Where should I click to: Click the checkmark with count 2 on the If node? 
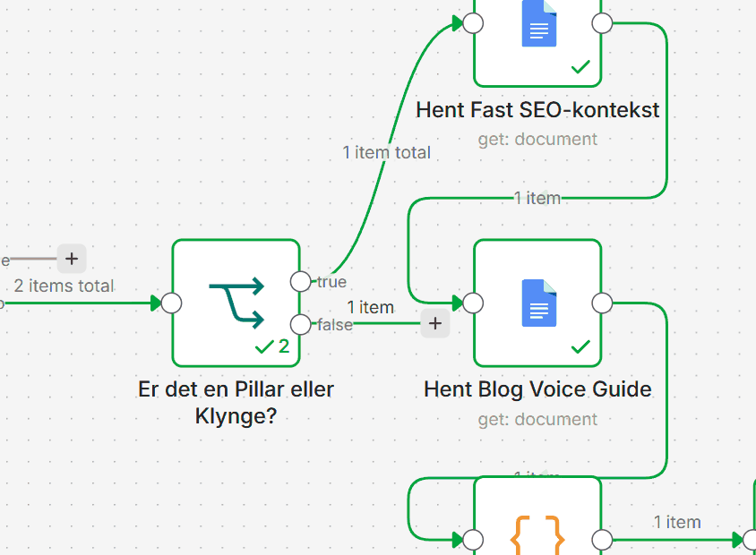click(x=272, y=346)
